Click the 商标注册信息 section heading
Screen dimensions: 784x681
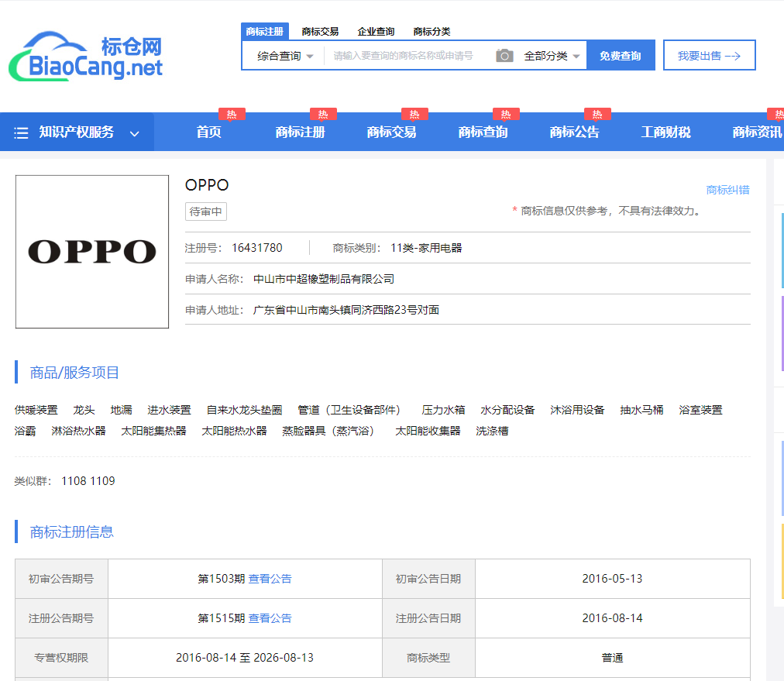click(71, 532)
